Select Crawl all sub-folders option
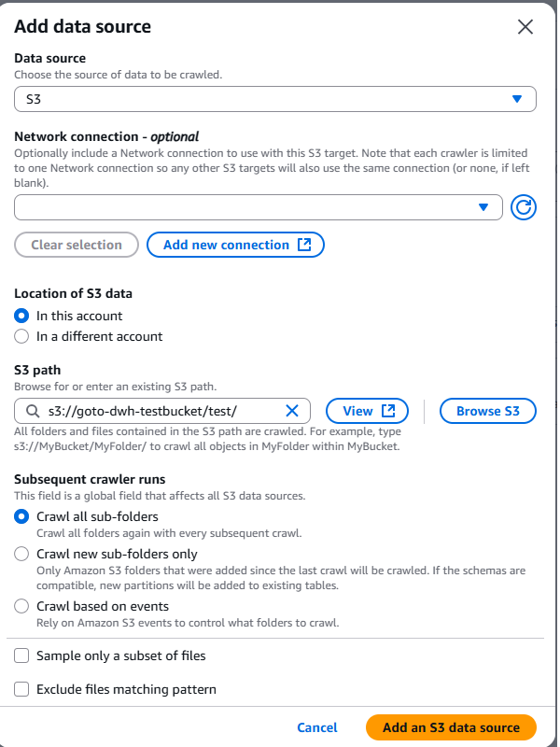This screenshot has width=560, height=747. (x=22, y=516)
